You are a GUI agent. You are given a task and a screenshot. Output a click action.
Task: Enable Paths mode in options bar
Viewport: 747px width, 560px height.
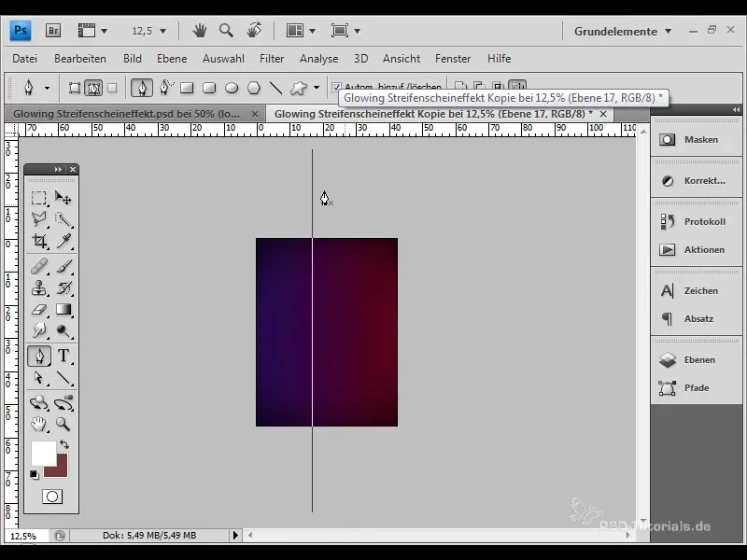[x=93, y=88]
